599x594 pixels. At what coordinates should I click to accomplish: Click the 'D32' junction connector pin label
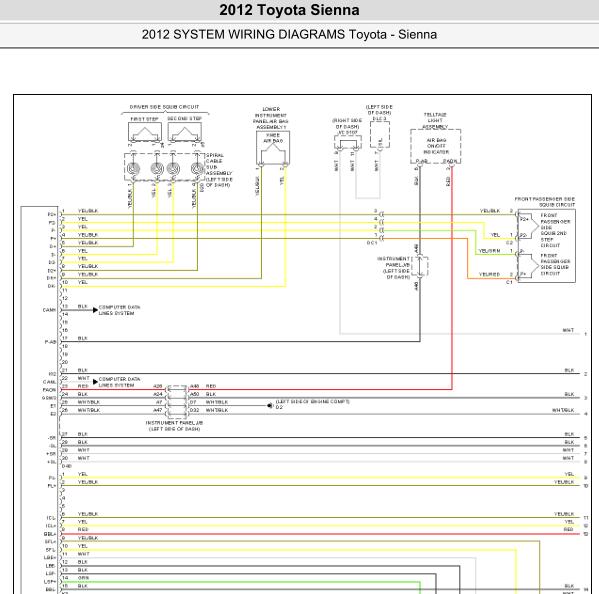pyautogui.click(x=194, y=410)
